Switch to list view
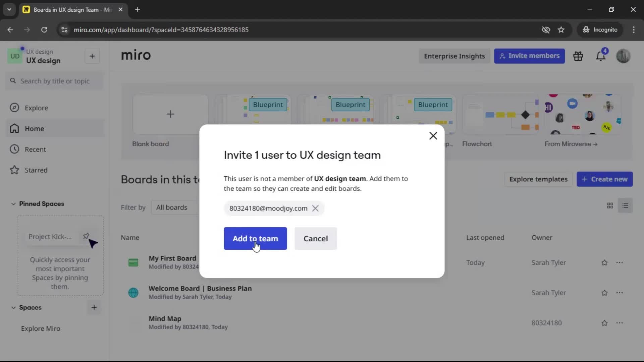This screenshot has height=362, width=644. pyautogui.click(x=625, y=205)
